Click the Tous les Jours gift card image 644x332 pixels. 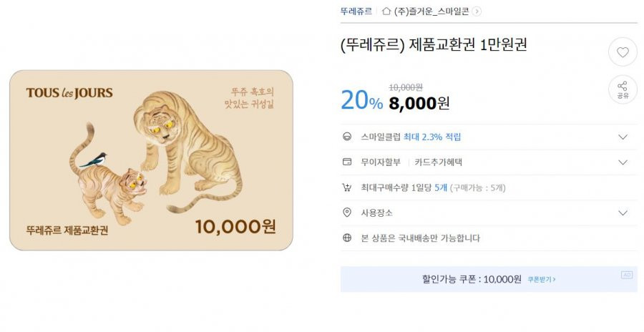pyautogui.click(x=151, y=160)
